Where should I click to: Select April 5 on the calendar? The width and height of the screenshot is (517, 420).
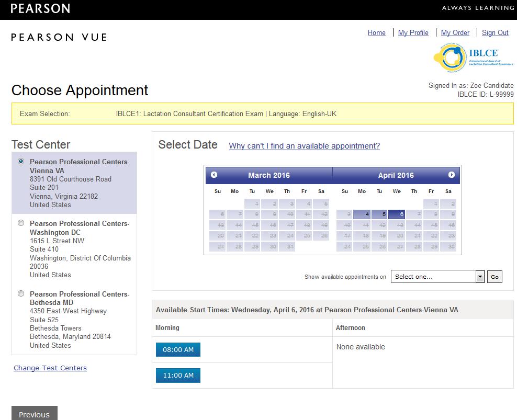click(x=379, y=214)
